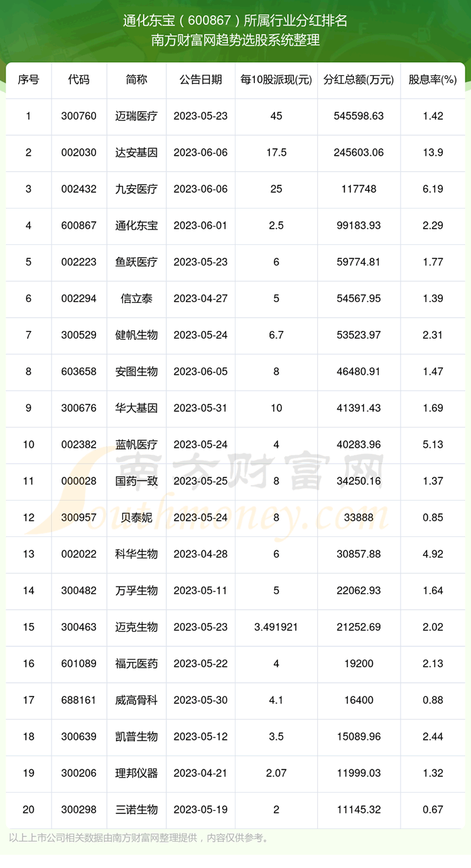This screenshot has width=471, height=868.
Task: Click stock code 002223 for 鱼跃医疗
Action: [x=79, y=262]
